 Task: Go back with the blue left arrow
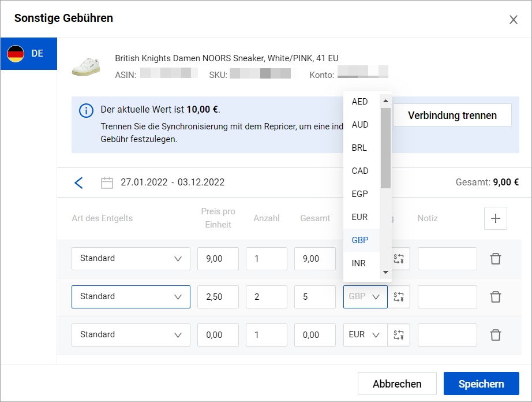pos(78,183)
